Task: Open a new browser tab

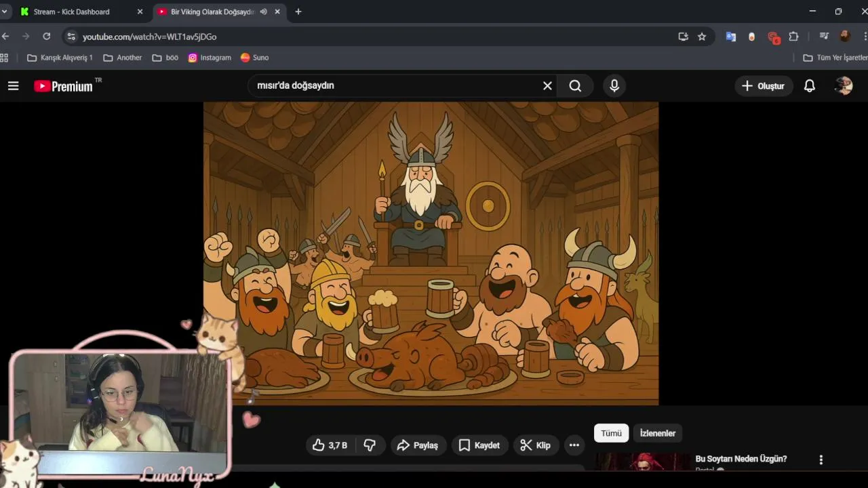Action: [x=298, y=12]
